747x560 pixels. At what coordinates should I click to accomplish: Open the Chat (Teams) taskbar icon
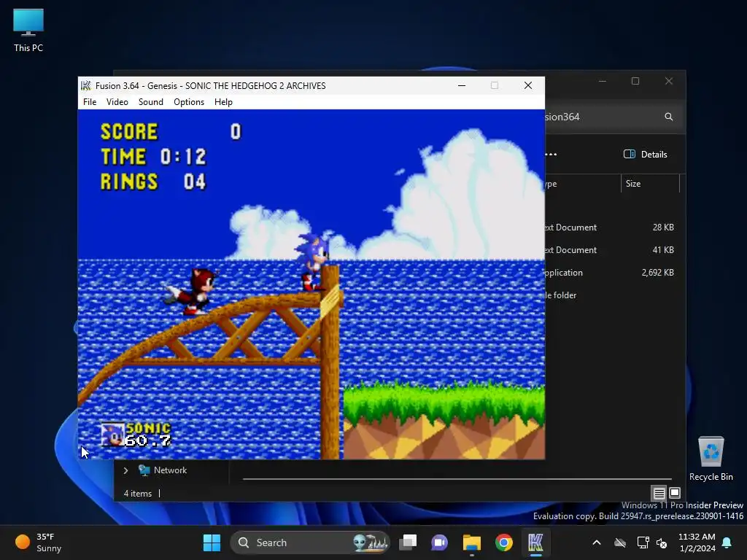click(x=439, y=542)
